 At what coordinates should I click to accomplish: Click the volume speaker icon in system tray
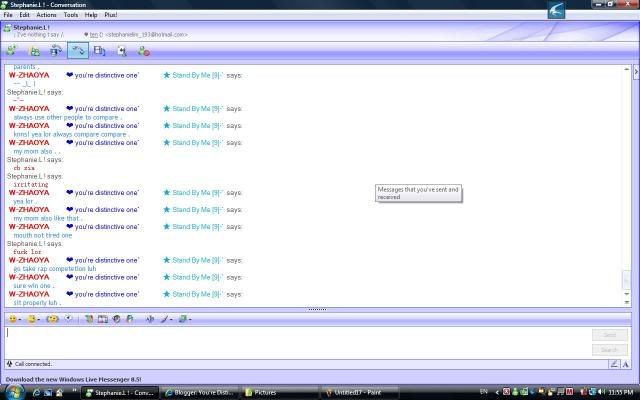tap(601, 392)
